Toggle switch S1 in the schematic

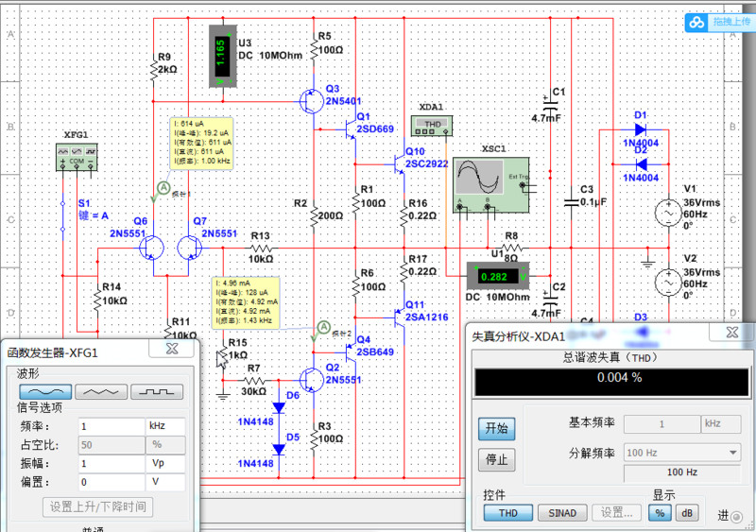[63, 219]
